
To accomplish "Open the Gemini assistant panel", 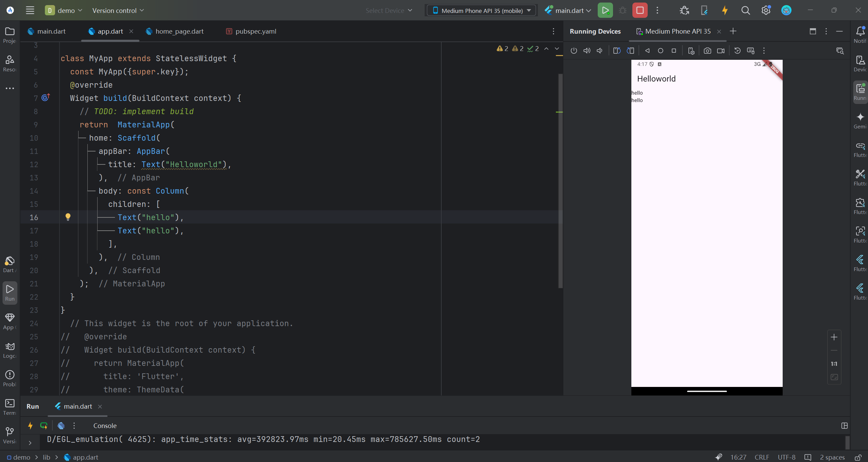I will point(860,120).
